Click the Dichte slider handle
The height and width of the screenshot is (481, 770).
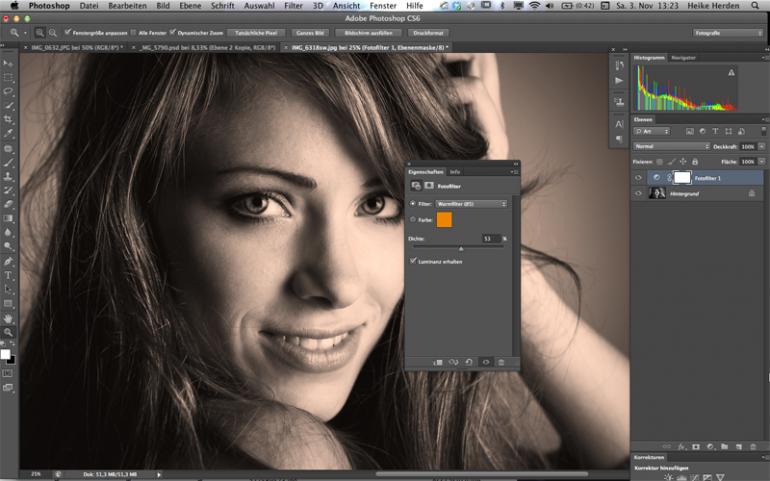point(461,249)
